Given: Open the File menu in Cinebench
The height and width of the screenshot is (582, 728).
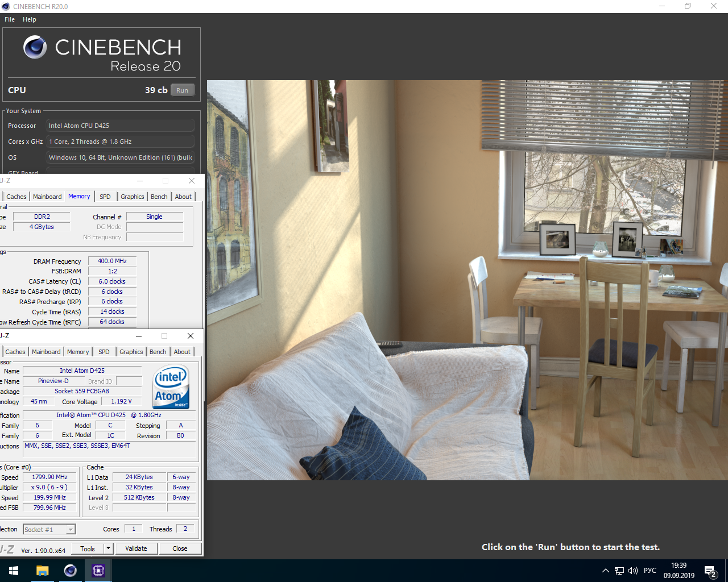Looking at the screenshot, I should click(10, 19).
